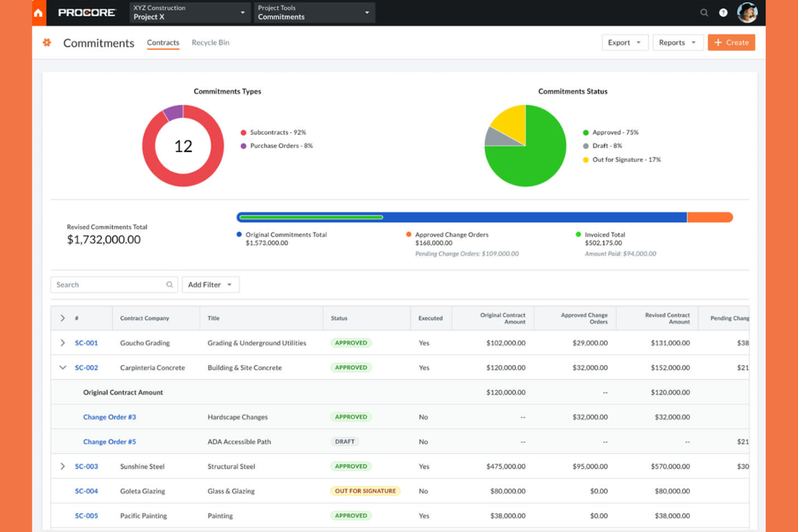The height and width of the screenshot is (532, 798).
Task: Click the Procore logo
Action: pyautogui.click(x=86, y=12)
